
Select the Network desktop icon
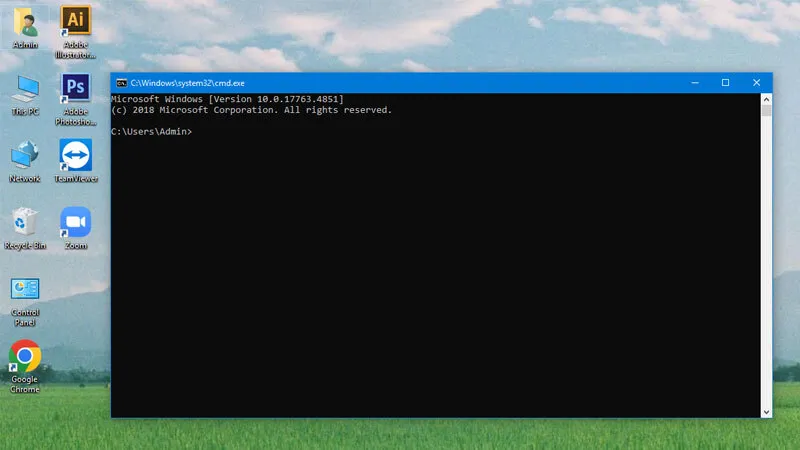pyautogui.click(x=24, y=162)
